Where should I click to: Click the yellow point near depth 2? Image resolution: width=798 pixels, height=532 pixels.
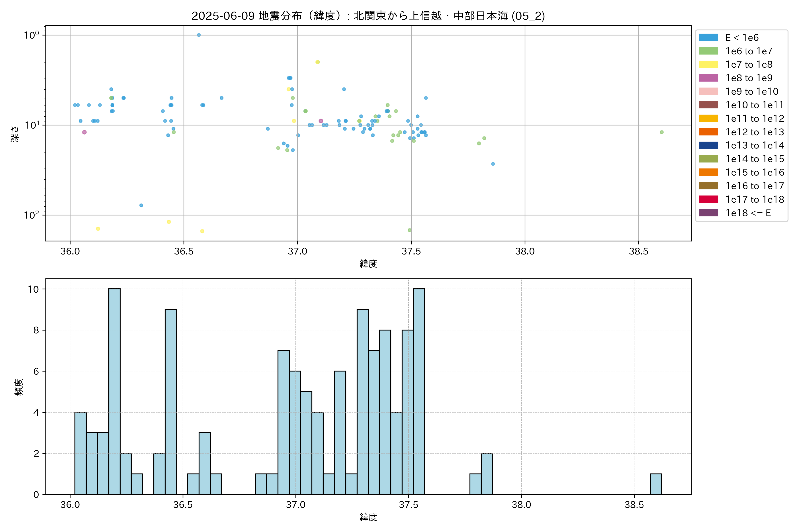coord(318,62)
